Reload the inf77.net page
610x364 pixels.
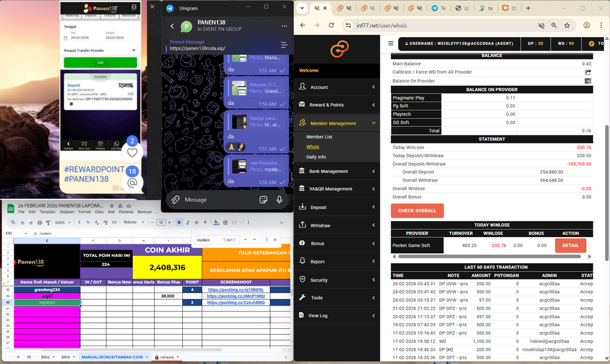pyautogui.click(x=331, y=25)
